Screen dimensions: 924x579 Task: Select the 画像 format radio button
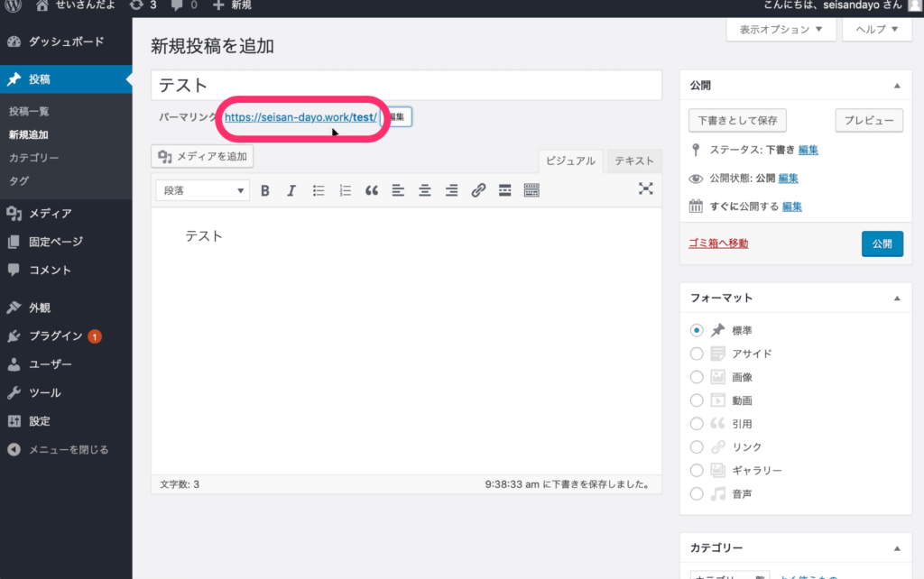[697, 377]
